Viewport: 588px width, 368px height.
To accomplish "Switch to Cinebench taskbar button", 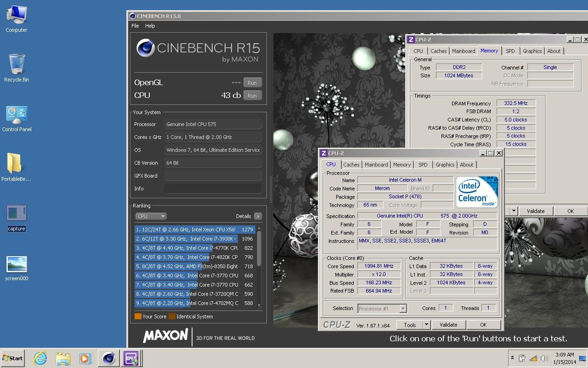I will [108, 358].
